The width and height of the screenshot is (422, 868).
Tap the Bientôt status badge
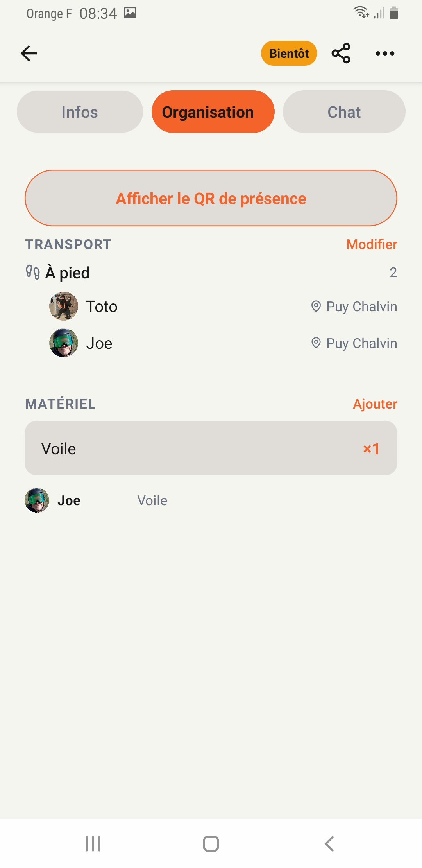[x=289, y=53]
